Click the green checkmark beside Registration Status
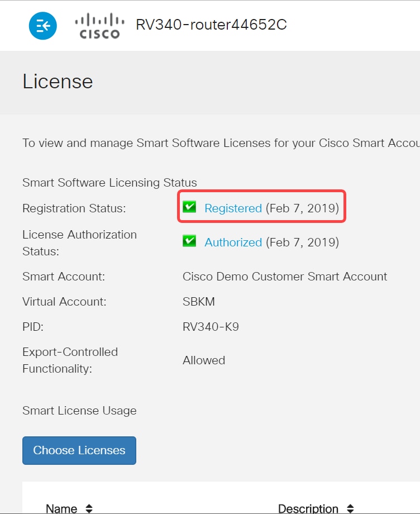This screenshot has height=514, width=420. [x=190, y=207]
